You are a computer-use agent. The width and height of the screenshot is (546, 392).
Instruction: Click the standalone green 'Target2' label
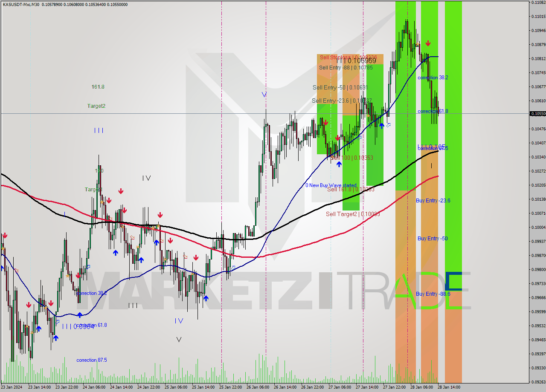click(96, 106)
